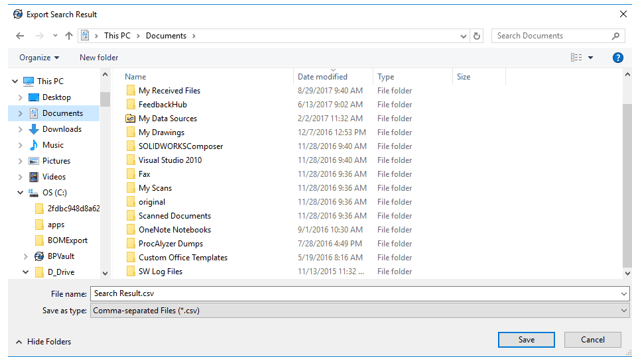Screen dimensions: 636x361
Task: Select the apps folder in tree
Action: pyautogui.click(x=56, y=225)
